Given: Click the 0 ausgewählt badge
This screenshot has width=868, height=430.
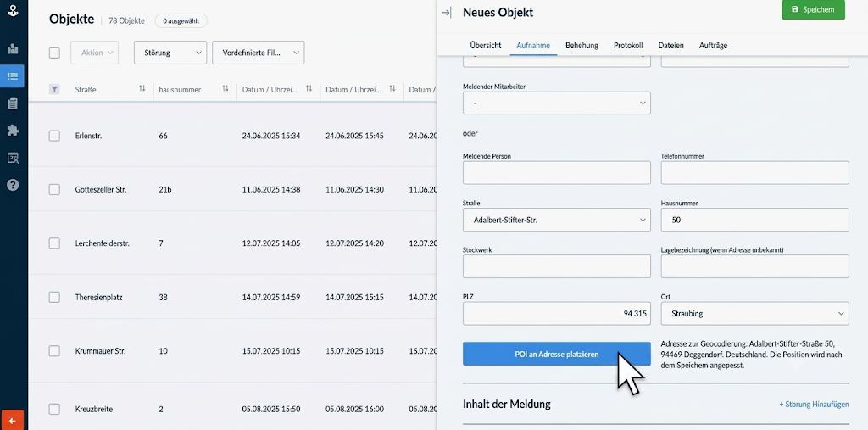Looking at the screenshot, I should 181,21.
